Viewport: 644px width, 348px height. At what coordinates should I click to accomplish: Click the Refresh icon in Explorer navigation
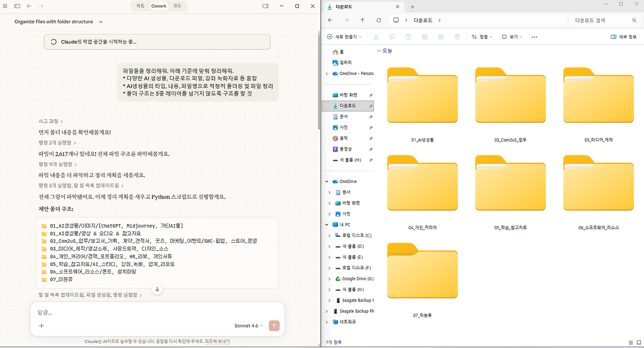click(x=378, y=20)
